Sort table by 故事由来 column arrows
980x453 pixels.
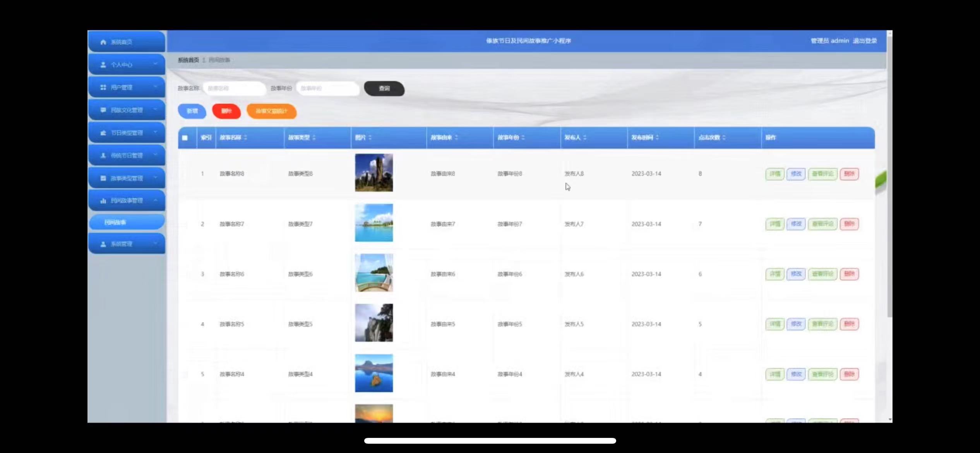pos(456,137)
